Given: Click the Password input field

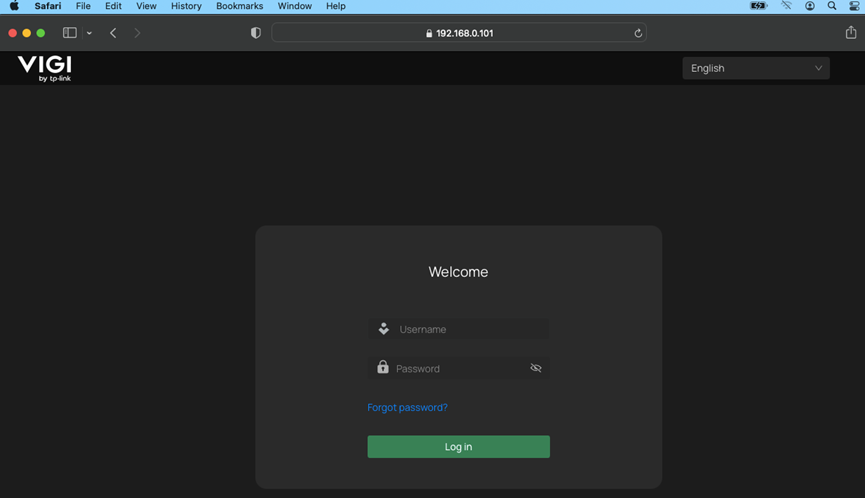Looking at the screenshot, I should pyautogui.click(x=458, y=368).
